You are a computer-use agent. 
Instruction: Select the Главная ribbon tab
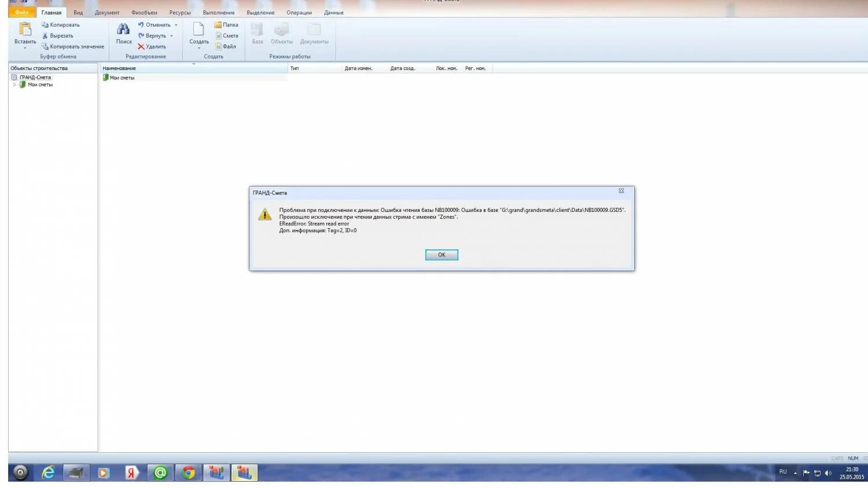pos(52,13)
